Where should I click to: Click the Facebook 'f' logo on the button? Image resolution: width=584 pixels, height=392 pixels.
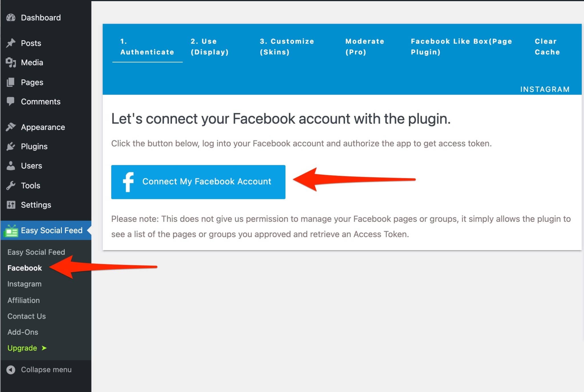[129, 182]
